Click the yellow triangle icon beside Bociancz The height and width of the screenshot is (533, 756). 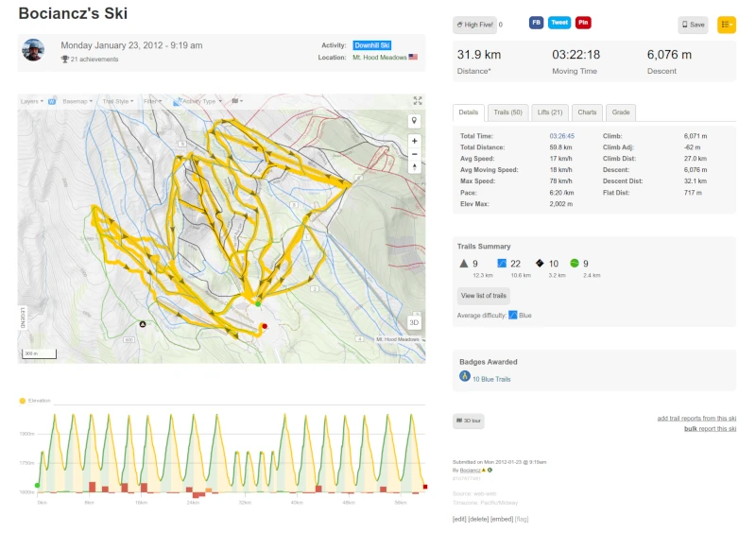pos(484,471)
